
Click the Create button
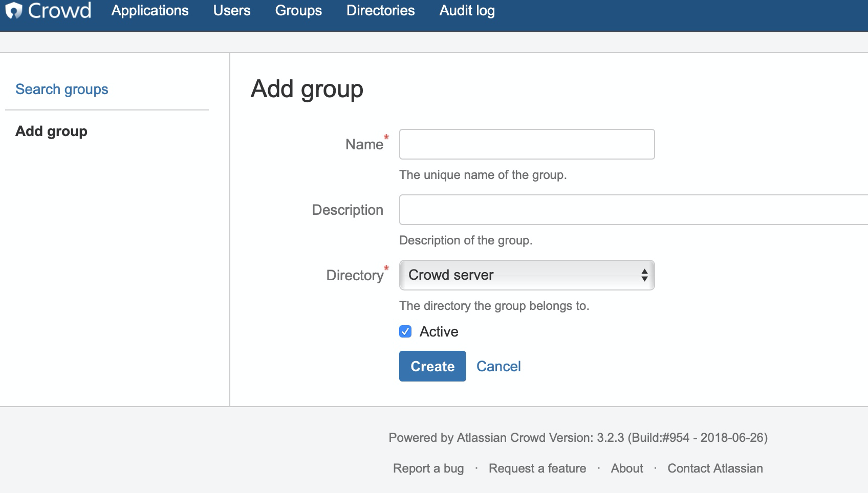[432, 366]
